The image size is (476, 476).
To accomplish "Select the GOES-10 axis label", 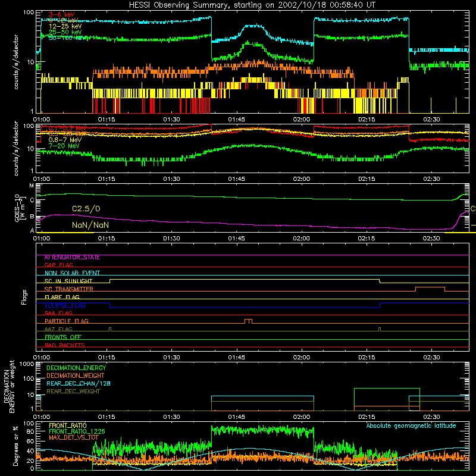I will (17, 208).
